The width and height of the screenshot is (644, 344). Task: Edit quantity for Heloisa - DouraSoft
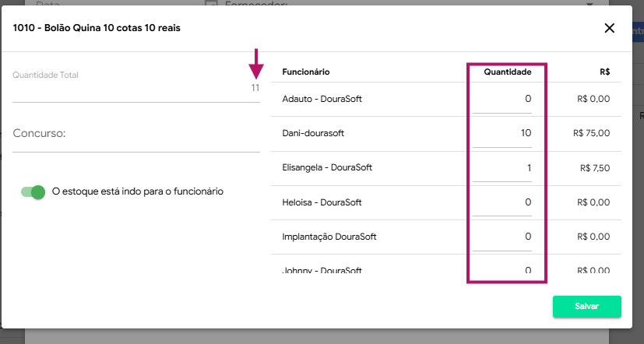pos(502,202)
